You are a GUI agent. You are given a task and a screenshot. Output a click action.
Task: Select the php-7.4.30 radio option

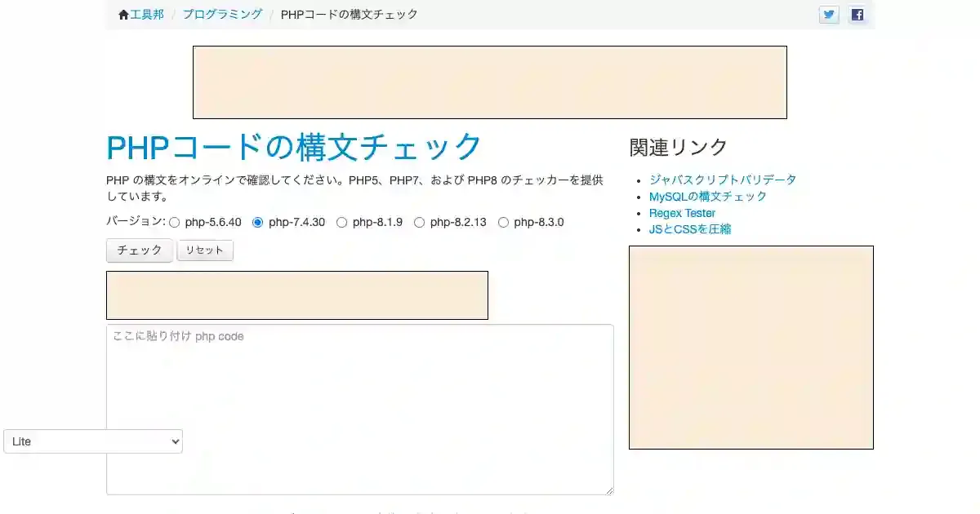pos(258,222)
